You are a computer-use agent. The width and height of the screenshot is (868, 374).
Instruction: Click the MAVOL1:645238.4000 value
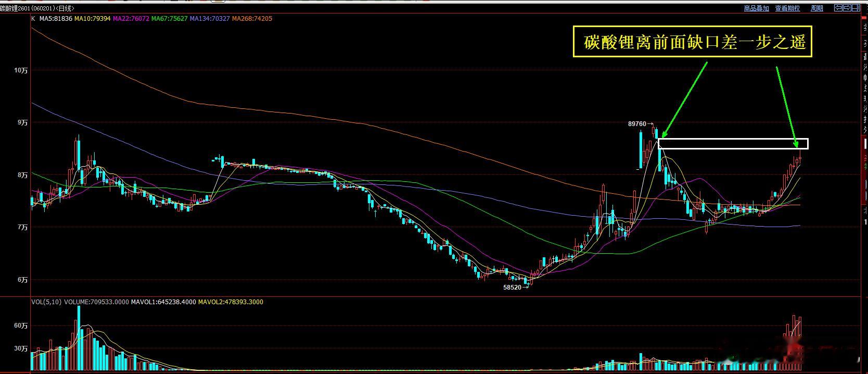(x=163, y=302)
